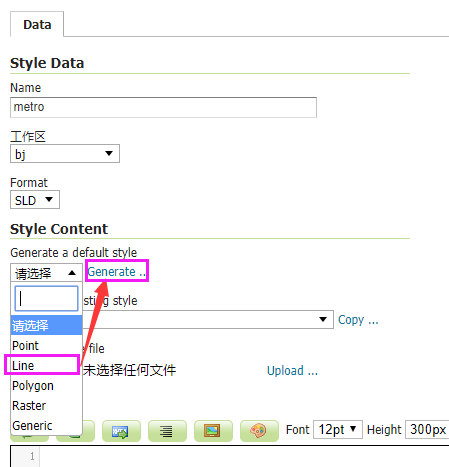Open the color palette chooser icon
Viewport: 449px width, 467px height.
coord(259,431)
